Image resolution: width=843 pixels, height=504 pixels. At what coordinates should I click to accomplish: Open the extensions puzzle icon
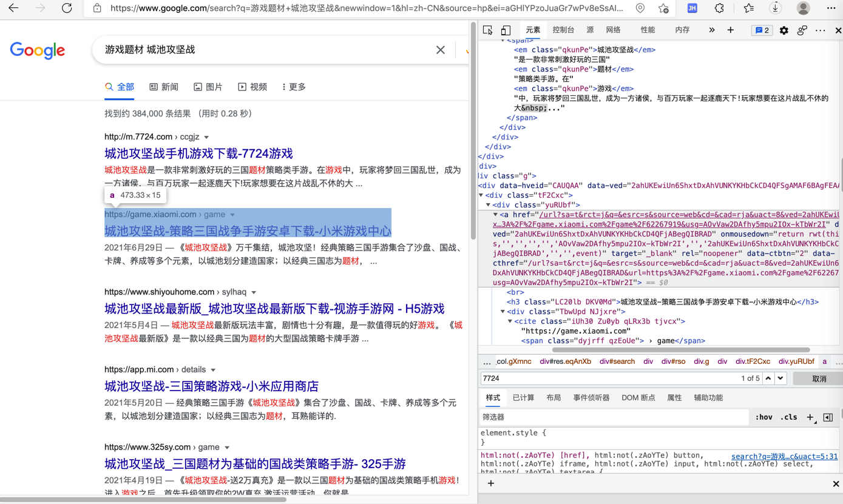click(719, 8)
